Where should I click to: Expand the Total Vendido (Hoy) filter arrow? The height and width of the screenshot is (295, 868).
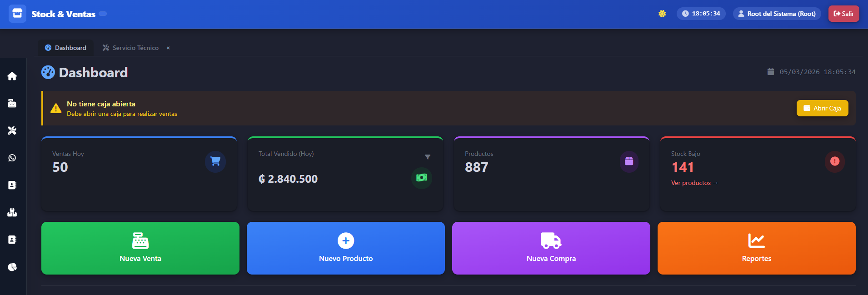click(x=427, y=157)
